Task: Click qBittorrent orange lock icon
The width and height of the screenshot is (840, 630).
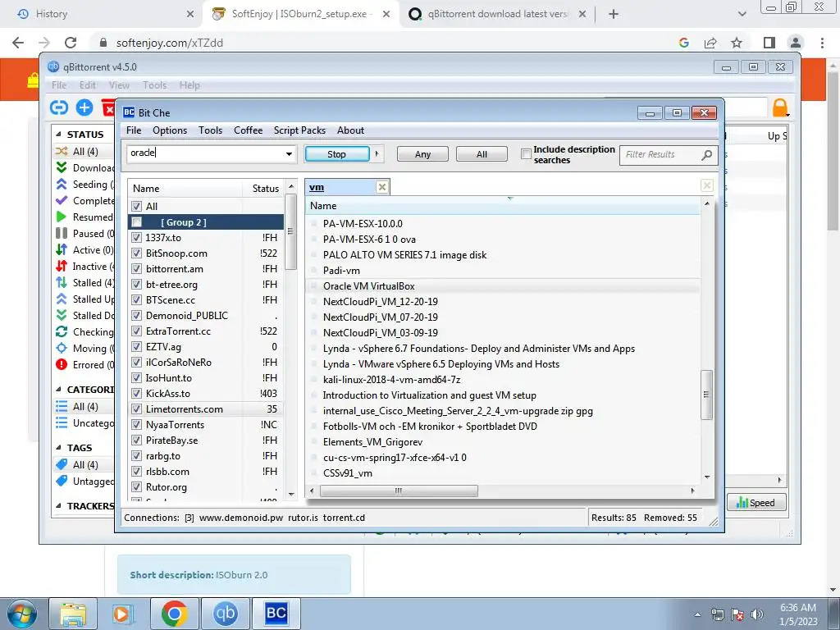Action: click(x=780, y=107)
